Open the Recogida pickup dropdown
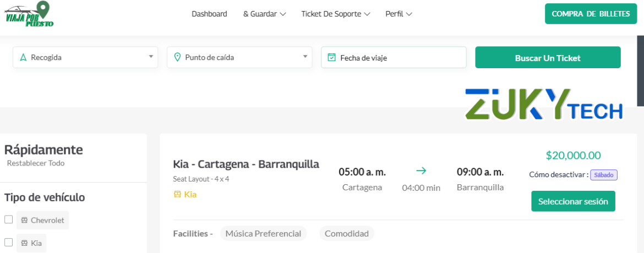The width and height of the screenshot is (644, 253). [x=85, y=57]
